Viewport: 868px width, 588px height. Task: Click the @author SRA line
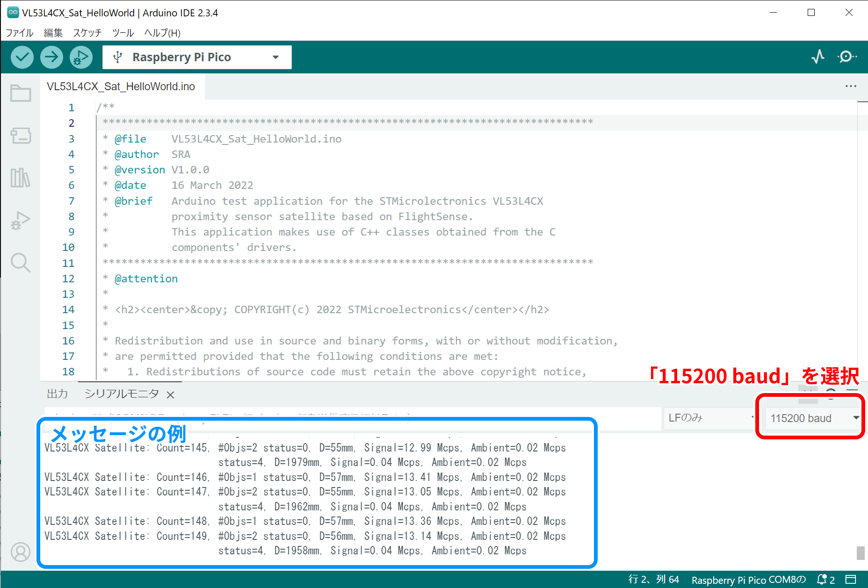coord(146,154)
